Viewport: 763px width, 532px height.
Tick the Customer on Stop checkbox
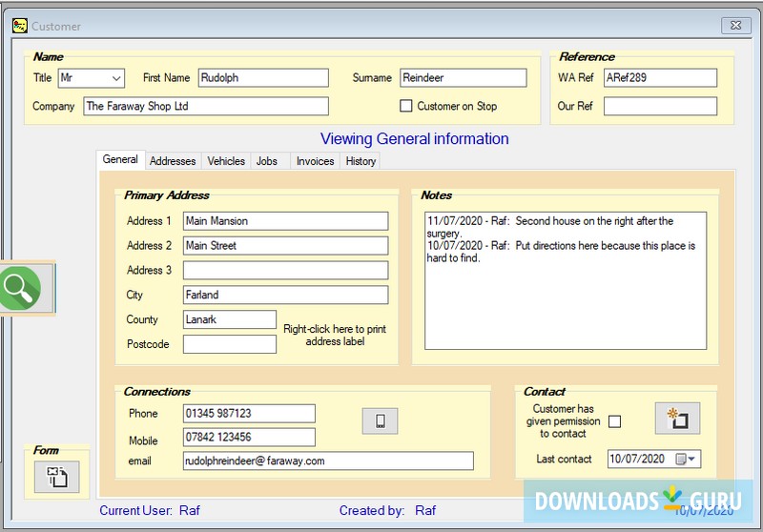tap(406, 106)
